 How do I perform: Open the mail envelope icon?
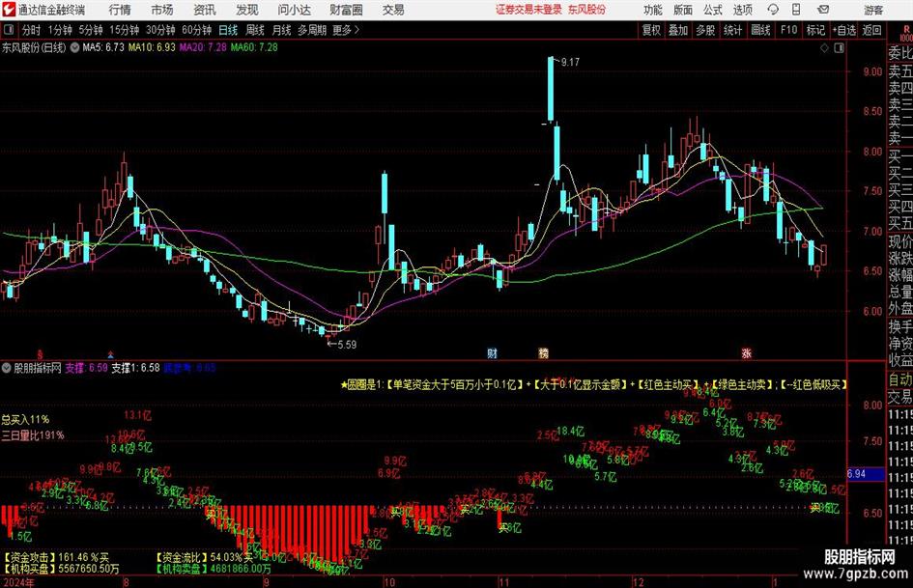[x=823, y=10]
